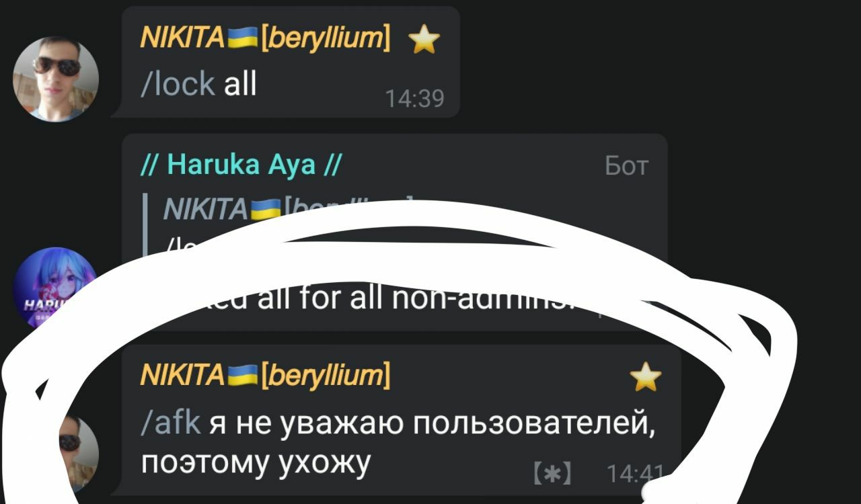Open NIKITA's sunglasses profile avatar
The height and width of the screenshot is (504, 861).
click(56, 79)
